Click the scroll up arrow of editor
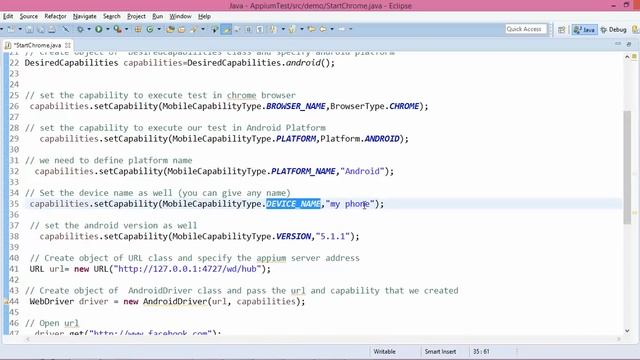The image size is (640, 360). point(627,57)
